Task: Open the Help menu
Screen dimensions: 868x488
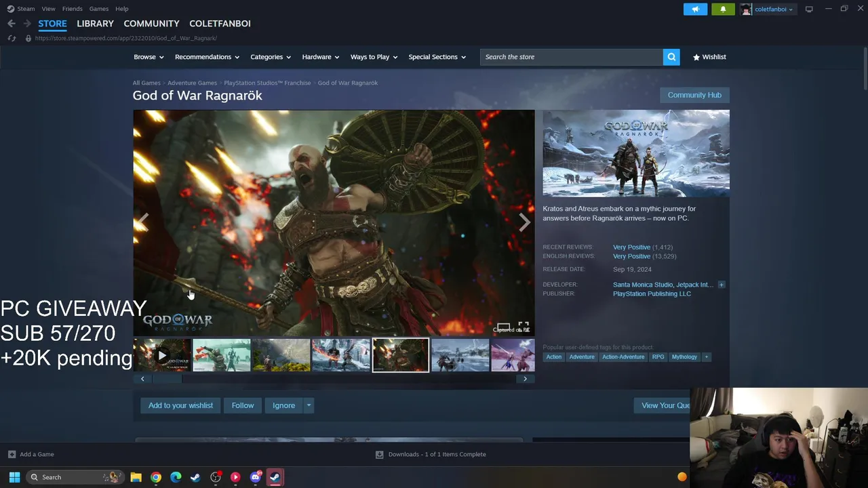Action: click(x=121, y=9)
